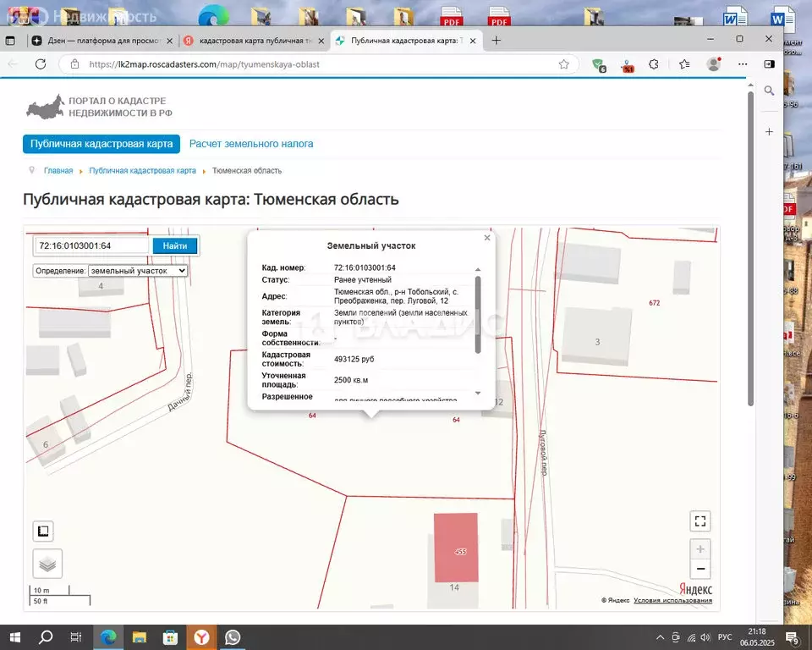Open Условия использования link
Screen dimensions: 812x650
[x=672, y=600]
